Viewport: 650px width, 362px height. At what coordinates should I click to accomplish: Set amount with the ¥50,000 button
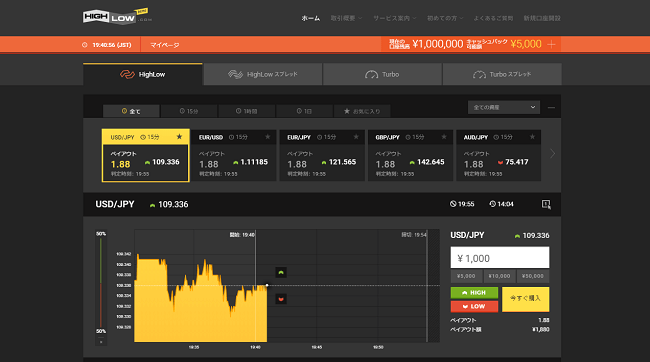click(533, 276)
